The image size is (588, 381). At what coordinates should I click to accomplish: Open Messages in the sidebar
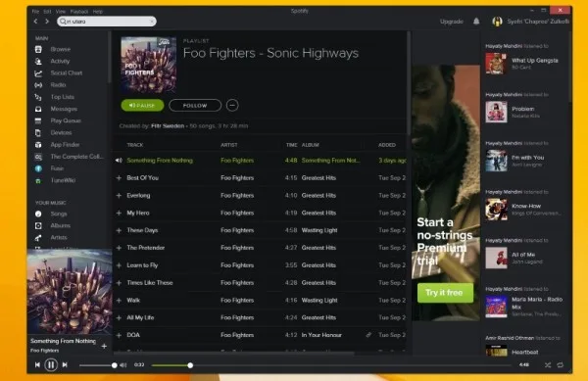[64, 109]
